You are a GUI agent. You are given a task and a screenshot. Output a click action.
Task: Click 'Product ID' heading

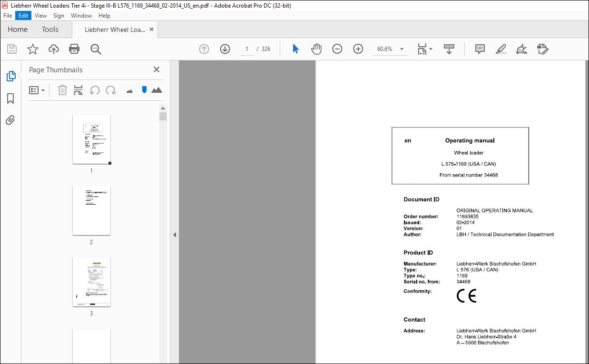(418, 253)
